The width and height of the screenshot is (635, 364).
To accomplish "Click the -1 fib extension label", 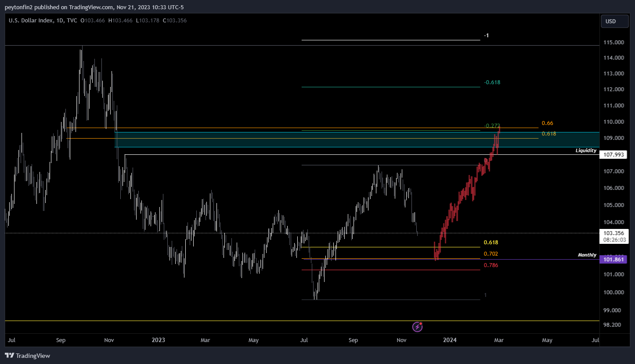I will pyautogui.click(x=486, y=36).
